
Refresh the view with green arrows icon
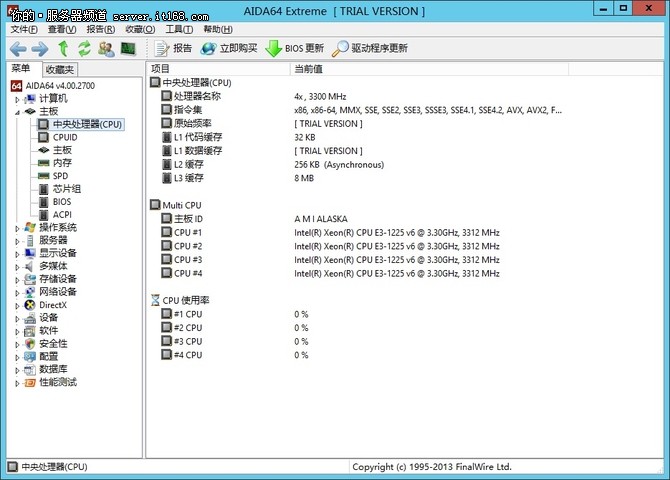coord(84,48)
